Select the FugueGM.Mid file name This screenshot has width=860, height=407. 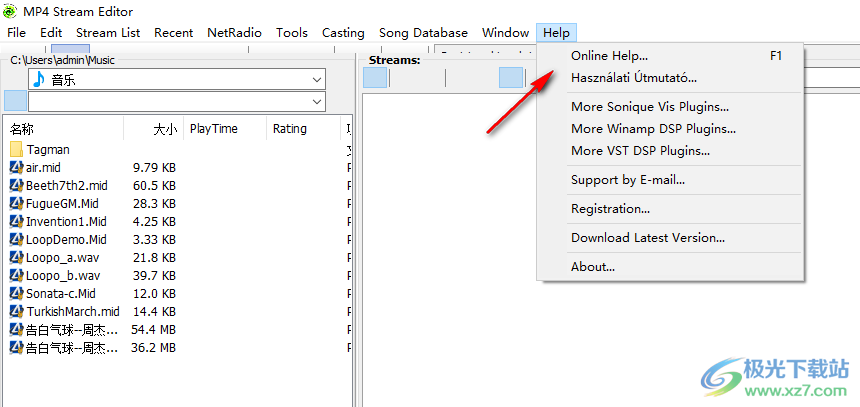coord(63,204)
